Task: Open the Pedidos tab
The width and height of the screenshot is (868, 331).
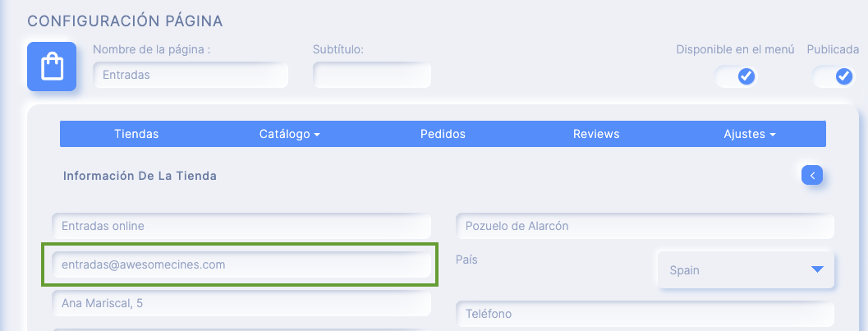Action: click(x=443, y=134)
